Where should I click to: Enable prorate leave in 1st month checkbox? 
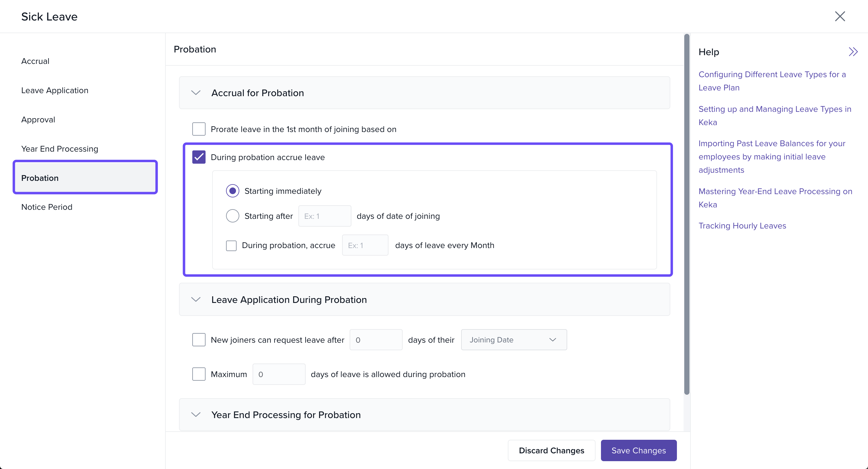(199, 129)
